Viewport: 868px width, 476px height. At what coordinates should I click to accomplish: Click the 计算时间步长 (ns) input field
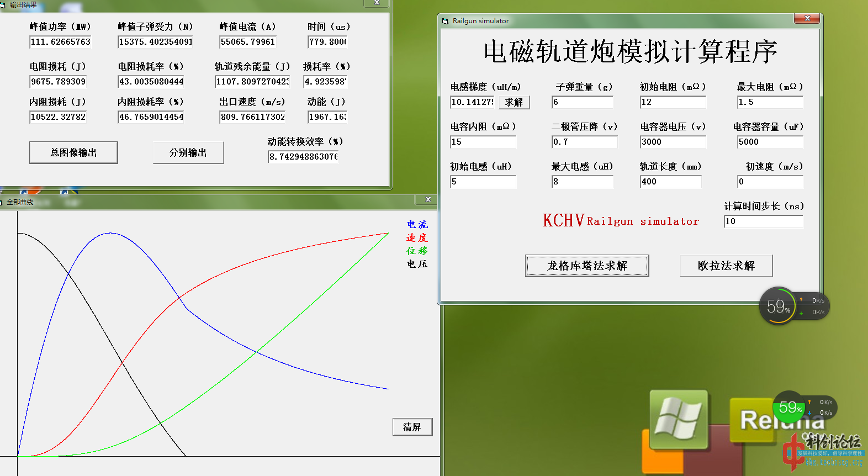click(764, 221)
